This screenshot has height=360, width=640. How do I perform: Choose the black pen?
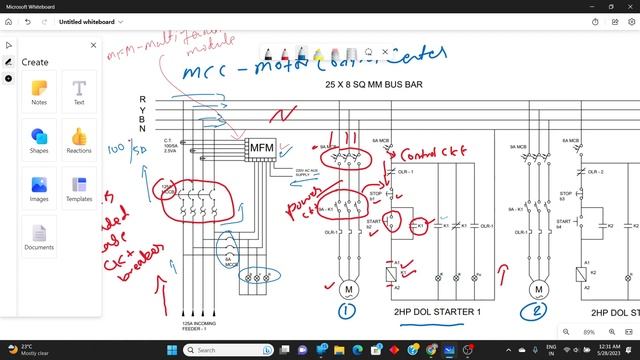268,53
